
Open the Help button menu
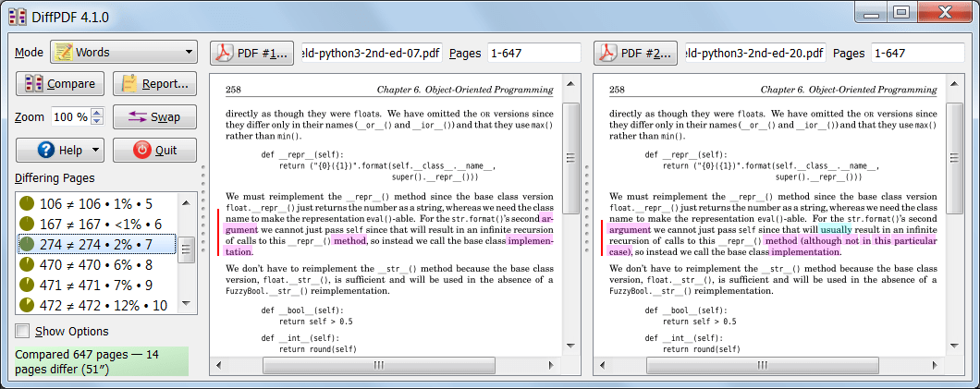59,150
